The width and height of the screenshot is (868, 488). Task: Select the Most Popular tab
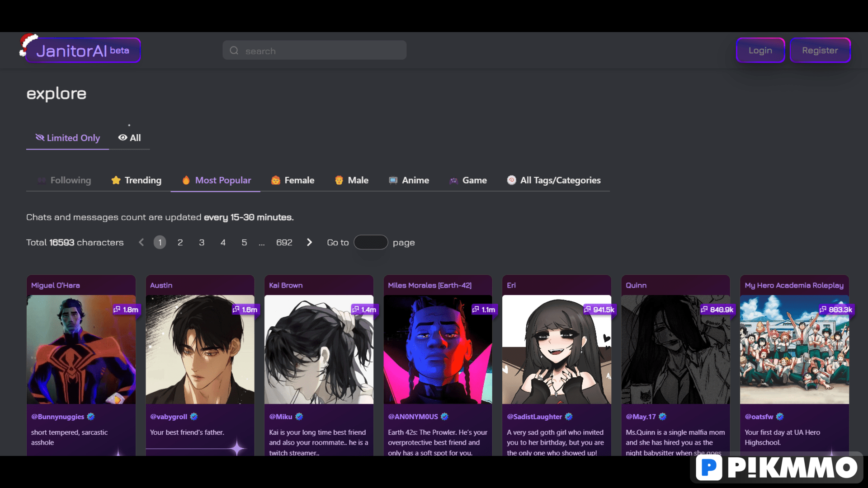pyautogui.click(x=216, y=180)
